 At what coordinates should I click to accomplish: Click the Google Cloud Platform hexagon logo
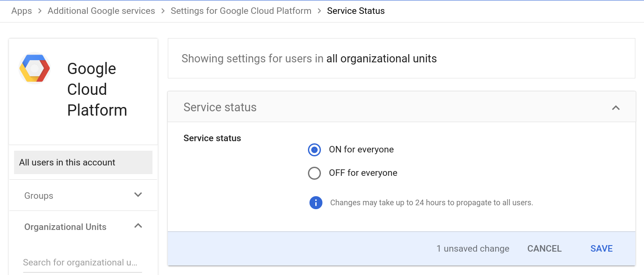pyautogui.click(x=35, y=68)
